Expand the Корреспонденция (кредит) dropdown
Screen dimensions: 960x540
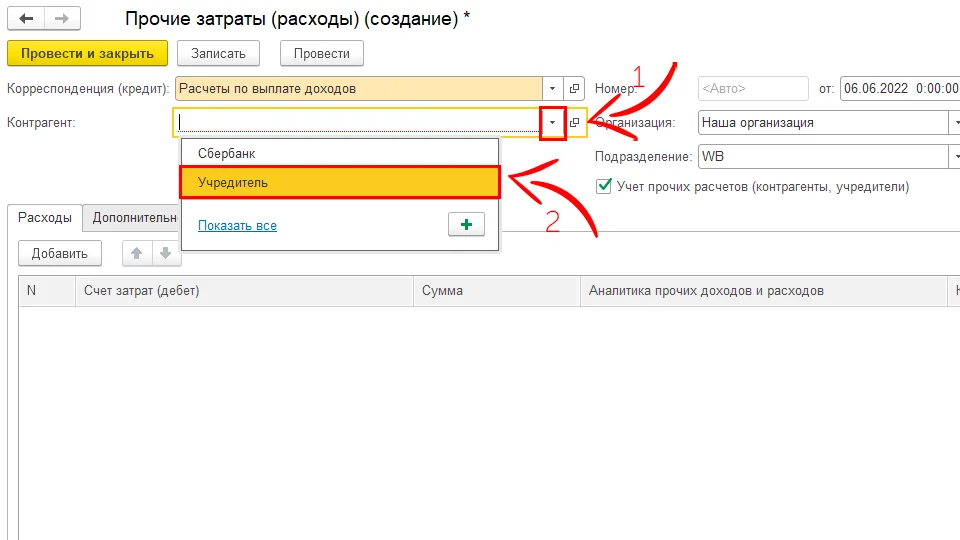click(552, 88)
